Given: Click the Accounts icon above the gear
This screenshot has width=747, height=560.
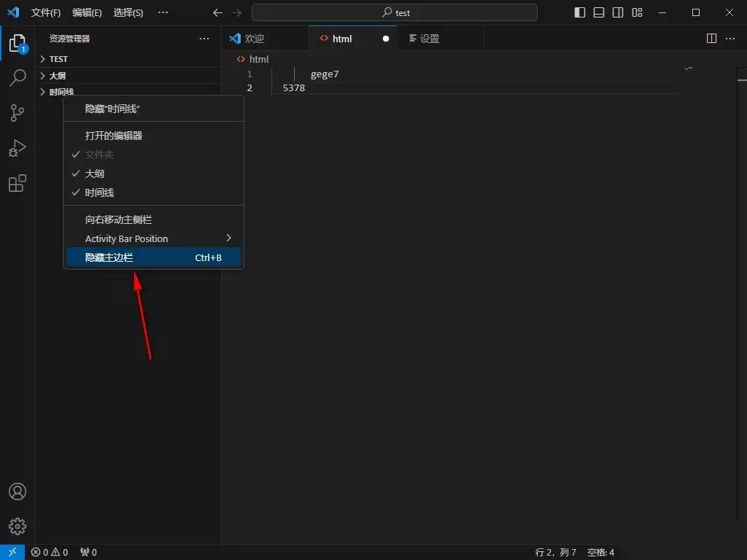Looking at the screenshot, I should pos(16,491).
